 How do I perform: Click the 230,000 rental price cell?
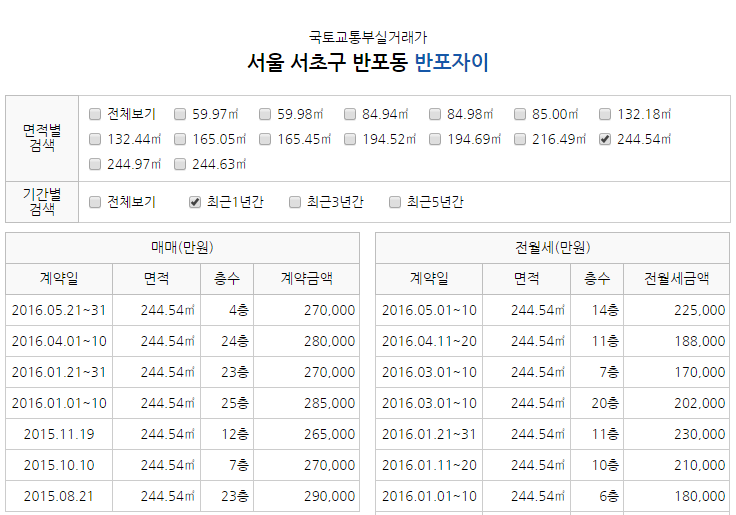pyautogui.click(x=676, y=434)
